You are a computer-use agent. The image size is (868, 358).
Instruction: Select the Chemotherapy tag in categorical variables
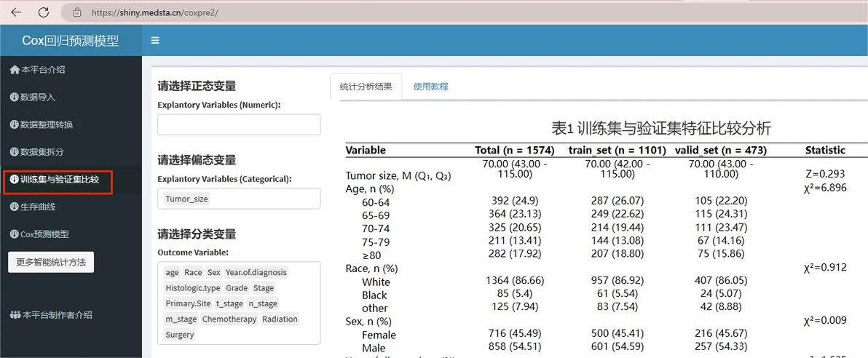(229, 319)
